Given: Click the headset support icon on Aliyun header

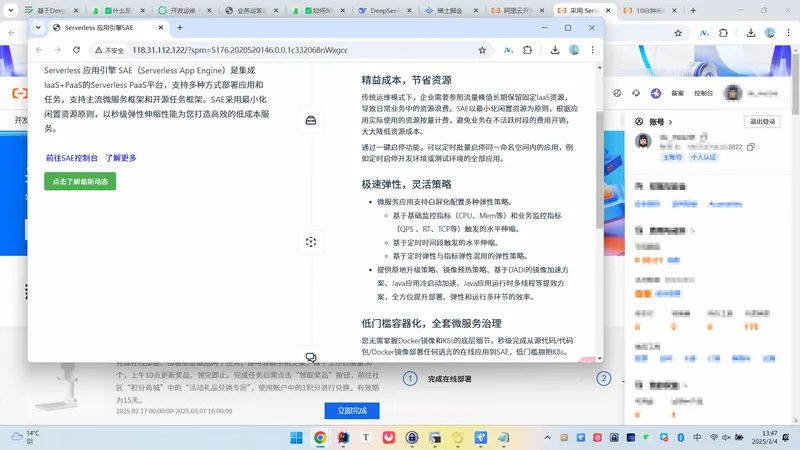Looking at the screenshot, I should tap(636, 93).
